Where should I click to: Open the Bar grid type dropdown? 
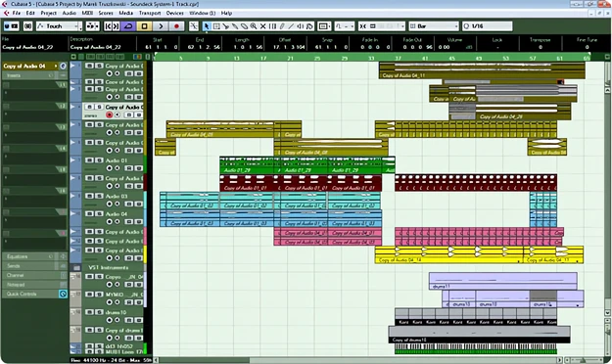coord(434,26)
